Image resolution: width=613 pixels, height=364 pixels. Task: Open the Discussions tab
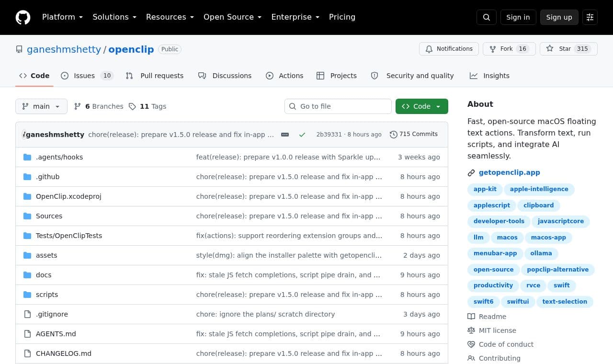click(x=225, y=76)
